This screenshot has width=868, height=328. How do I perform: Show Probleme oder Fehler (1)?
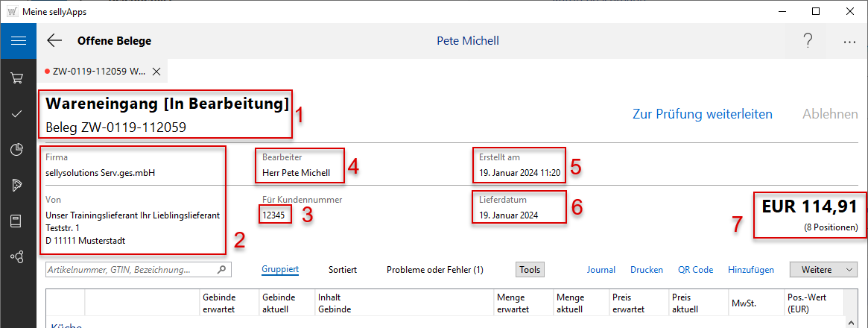click(435, 269)
